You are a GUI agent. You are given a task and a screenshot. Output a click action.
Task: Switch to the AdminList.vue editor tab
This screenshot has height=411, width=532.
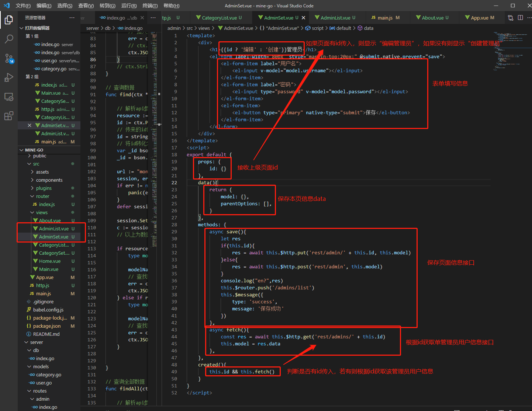click(x=335, y=17)
